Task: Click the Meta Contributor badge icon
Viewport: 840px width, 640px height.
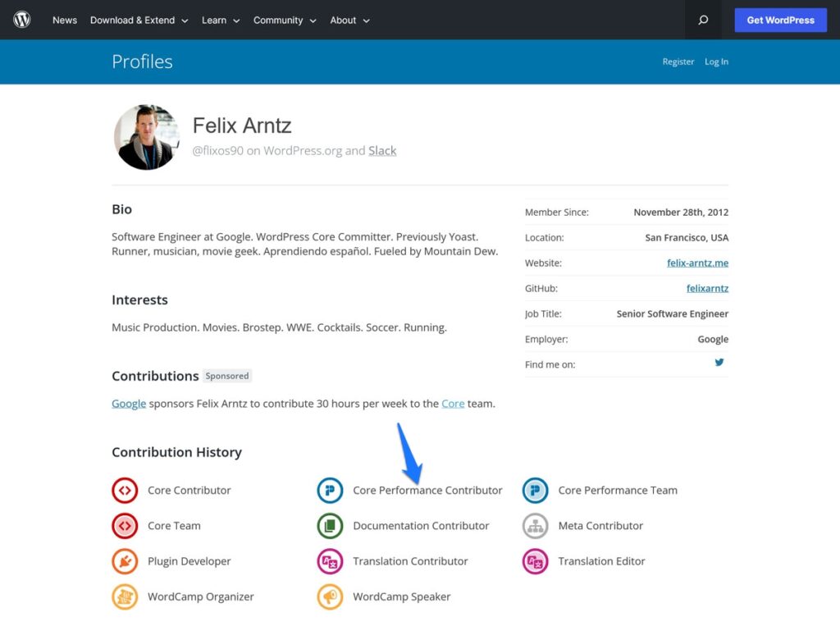Action: [535, 525]
